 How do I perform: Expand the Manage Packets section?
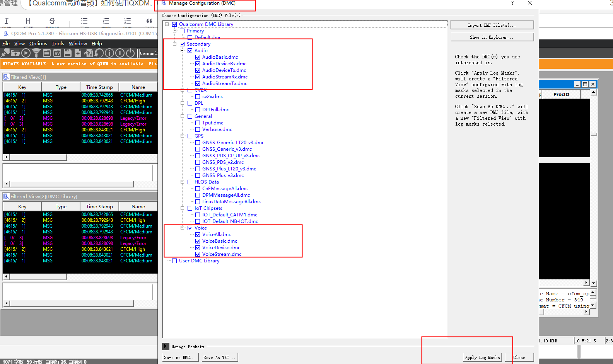coord(166,346)
